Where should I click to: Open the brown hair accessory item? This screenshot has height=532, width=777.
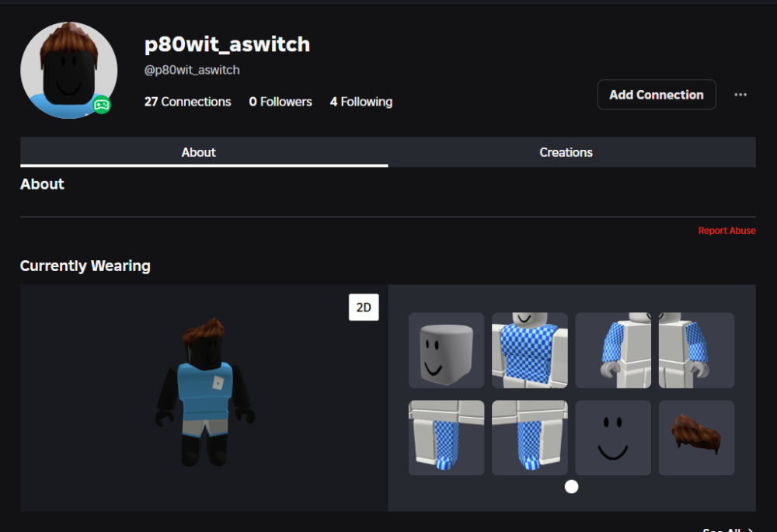696,438
